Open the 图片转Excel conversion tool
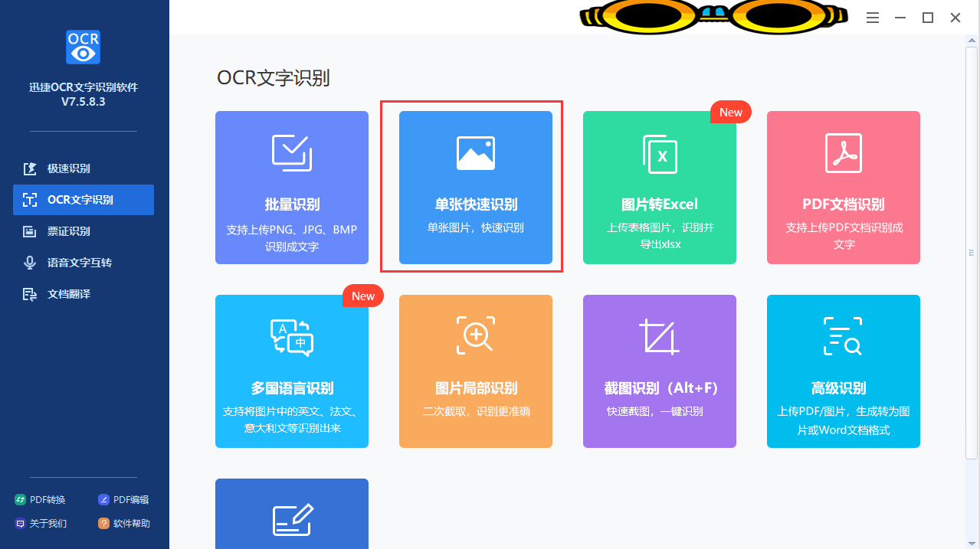Viewport: 980px width, 549px height. pyautogui.click(x=659, y=188)
